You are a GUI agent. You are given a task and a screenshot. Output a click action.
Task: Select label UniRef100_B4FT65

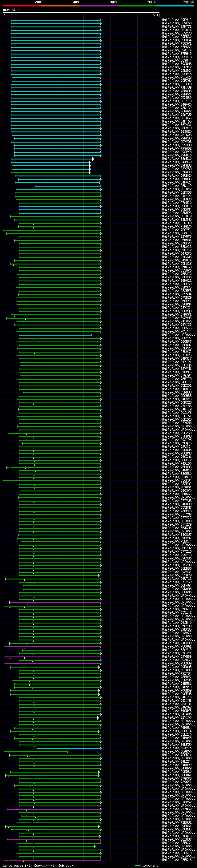point(177,121)
